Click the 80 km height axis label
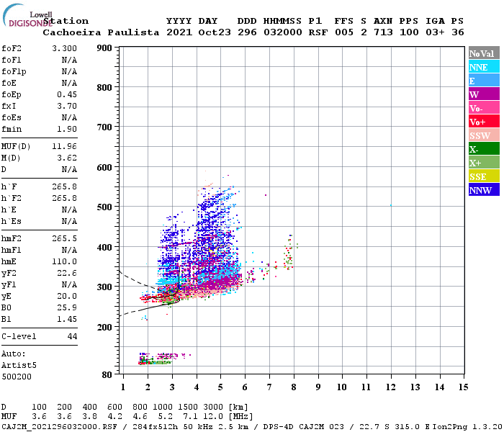Screen dimensions: 504x432 coord(107,375)
